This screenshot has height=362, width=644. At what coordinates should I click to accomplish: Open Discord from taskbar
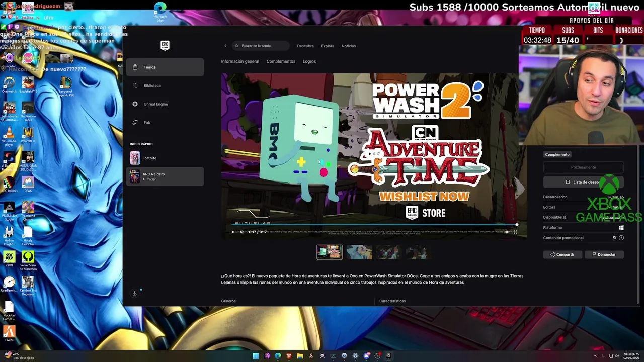tap(366, 356)
